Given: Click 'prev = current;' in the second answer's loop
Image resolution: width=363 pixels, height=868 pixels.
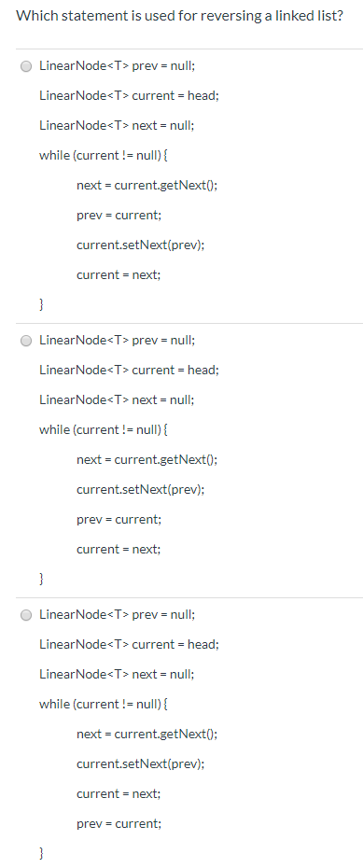Looking at the screenshot, I should point(119,519).
